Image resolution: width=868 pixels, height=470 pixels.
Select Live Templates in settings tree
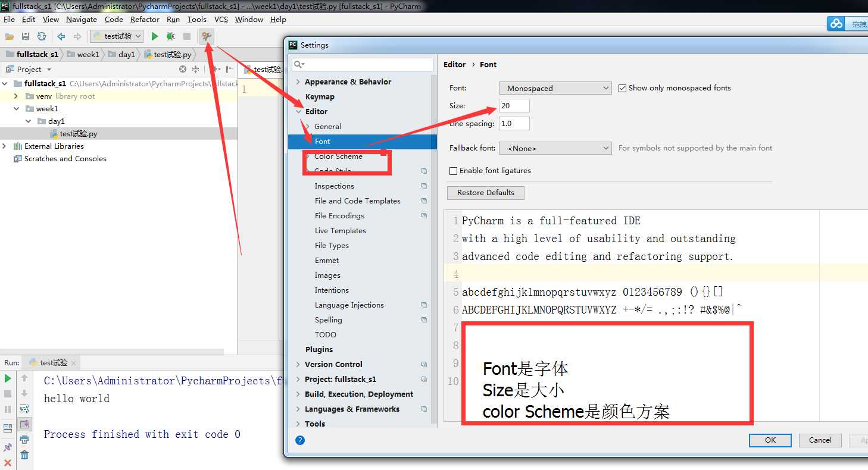(340, 231)
